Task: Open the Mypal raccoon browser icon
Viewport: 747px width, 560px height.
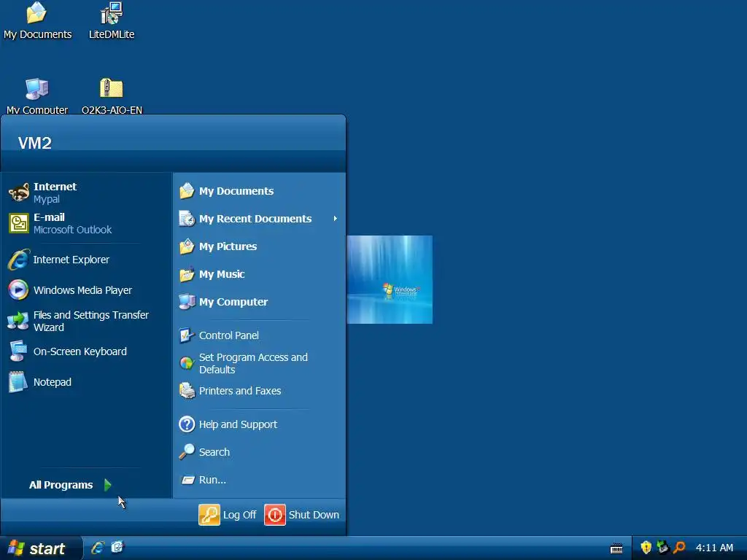Action: click(18, 192)
